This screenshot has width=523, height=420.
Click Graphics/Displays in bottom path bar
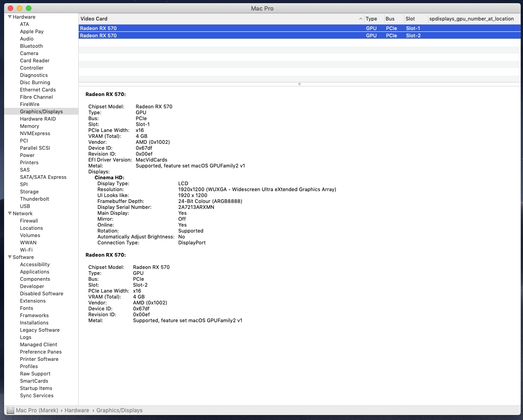120,410
